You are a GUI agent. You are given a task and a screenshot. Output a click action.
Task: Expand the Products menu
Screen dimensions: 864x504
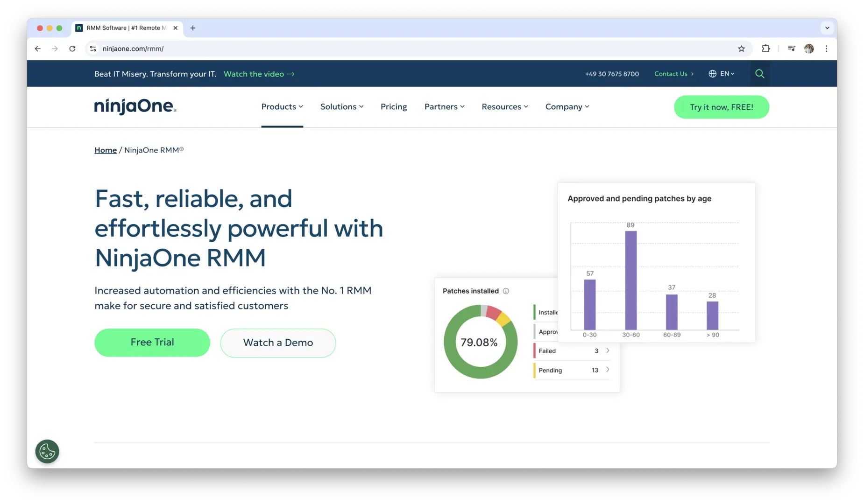(x=282, y=107)
